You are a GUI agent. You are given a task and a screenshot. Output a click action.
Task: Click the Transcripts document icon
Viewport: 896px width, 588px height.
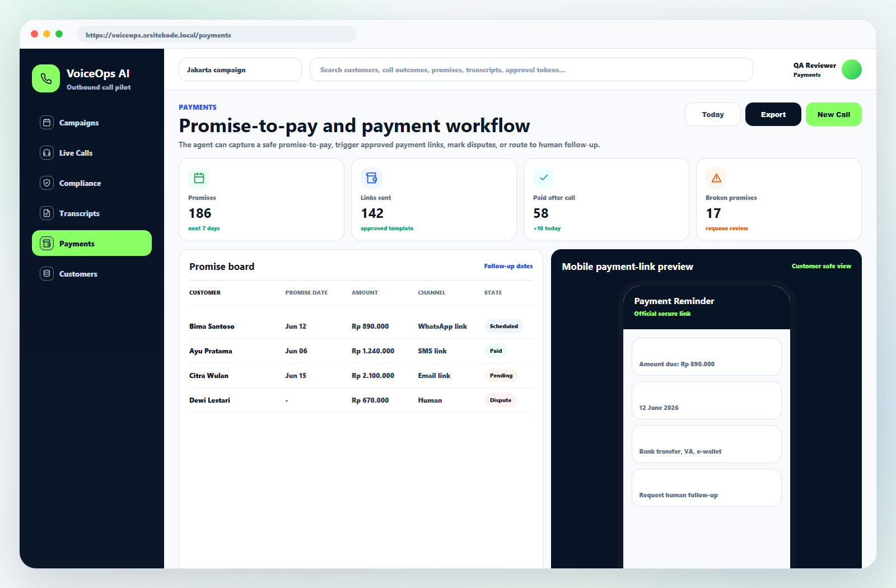click(47, 213)
